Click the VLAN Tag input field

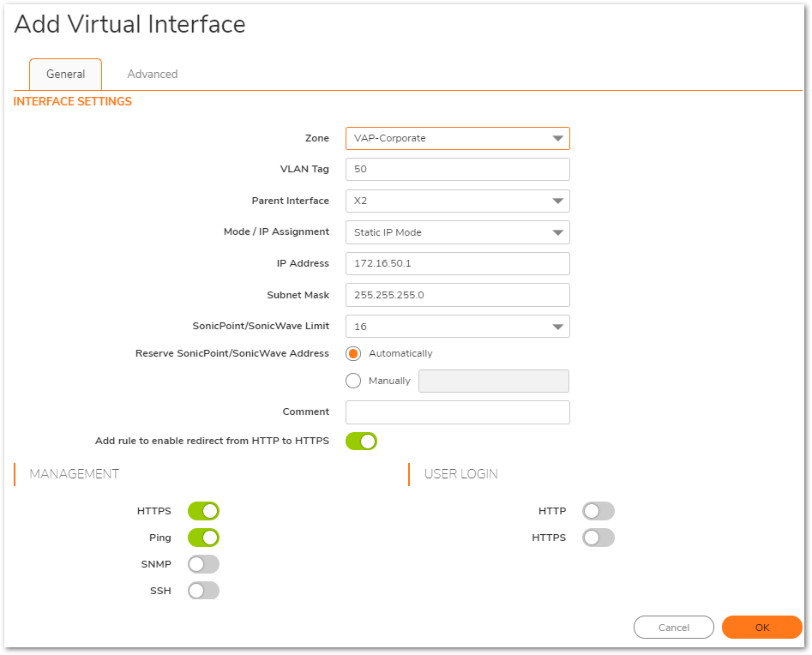pos(457,170)
